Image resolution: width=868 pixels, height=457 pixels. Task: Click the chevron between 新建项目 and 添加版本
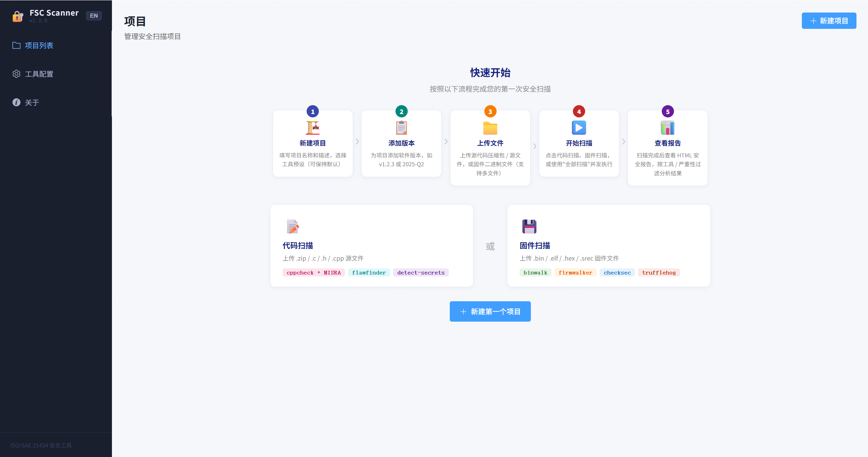pyautogui.click(x=357, y=141)
